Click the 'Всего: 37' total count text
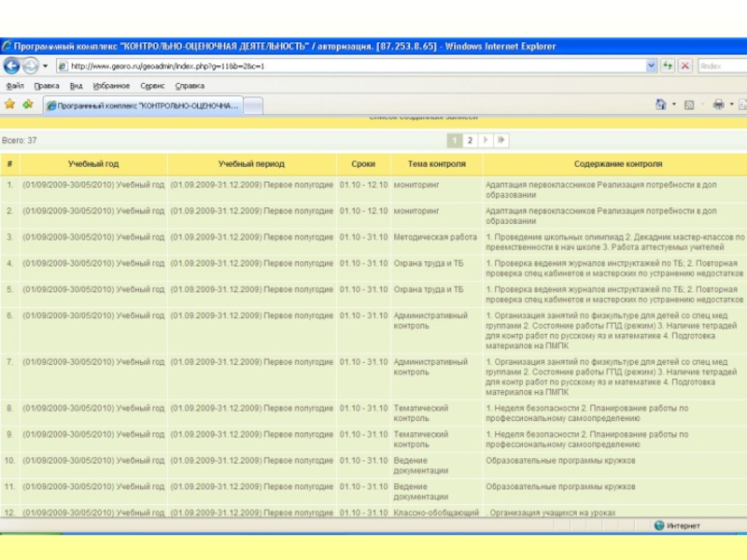Viewport: 747px width, 560px height. point(19,141)
